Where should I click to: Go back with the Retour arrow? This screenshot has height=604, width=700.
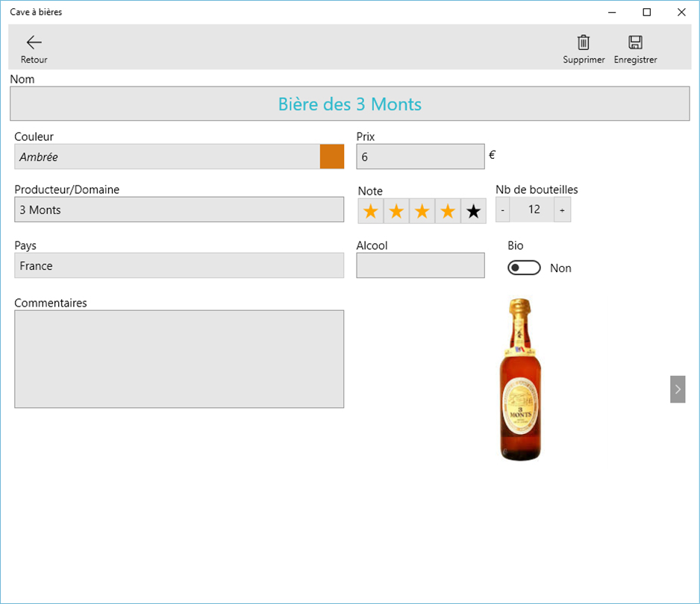(x=34, y=48)
